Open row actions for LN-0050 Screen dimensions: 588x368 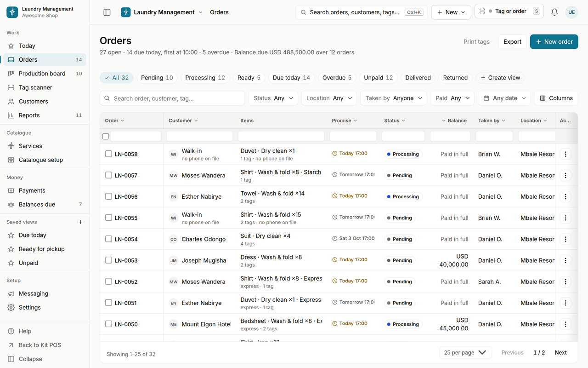pos(565,324)
